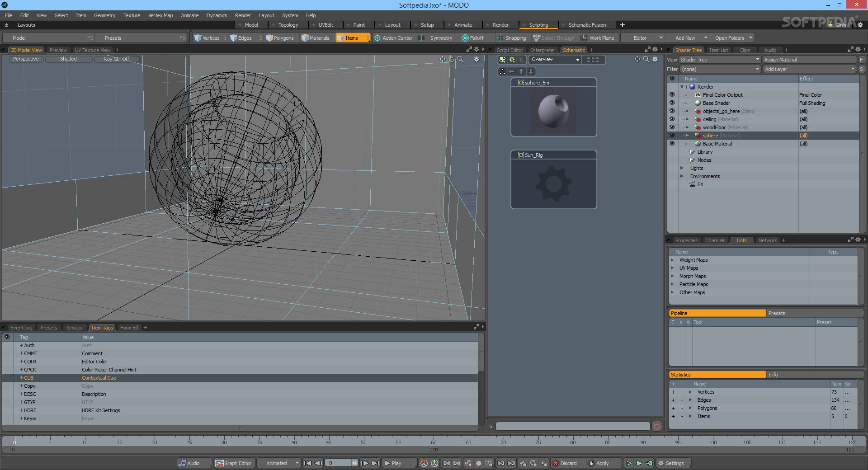This screenshot has height=470, width=868.
Task: Toggle visibility of sphere material
Action: [x=672, y=136]
